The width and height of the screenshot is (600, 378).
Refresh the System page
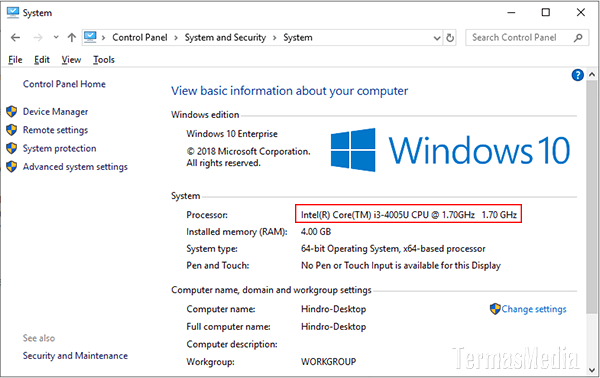point(450,38)
